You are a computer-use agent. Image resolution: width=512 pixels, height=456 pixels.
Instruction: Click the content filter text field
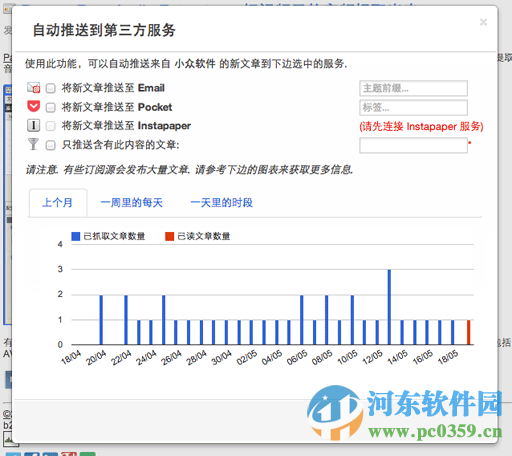413,145
